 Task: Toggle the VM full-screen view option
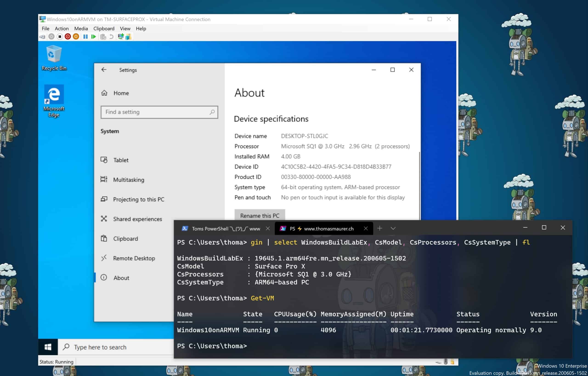click(125, 28)
